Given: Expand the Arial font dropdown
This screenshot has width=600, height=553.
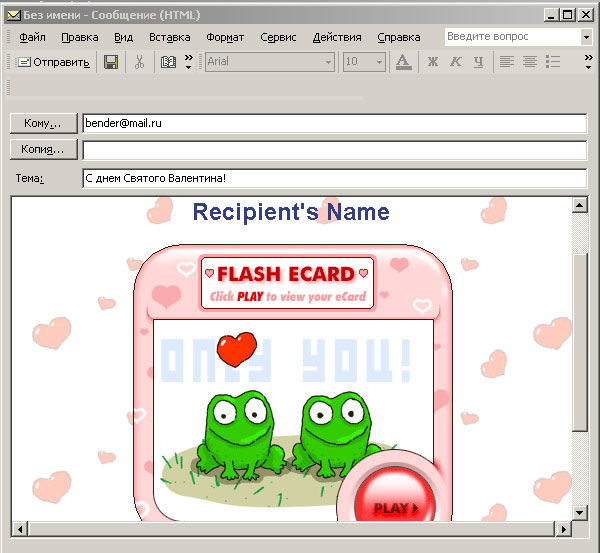Looking at the screenshot, I should (328, 62).
